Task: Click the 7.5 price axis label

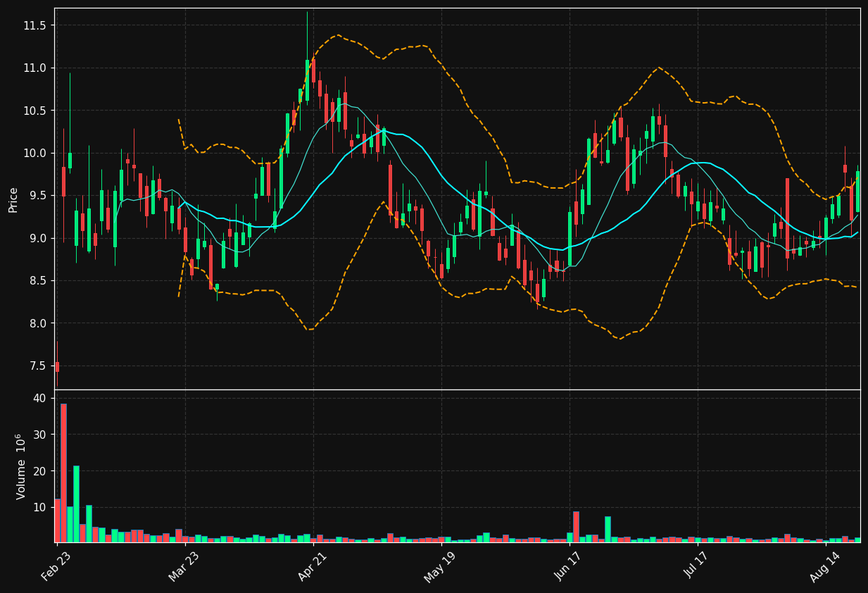Action: click(37, 366)
